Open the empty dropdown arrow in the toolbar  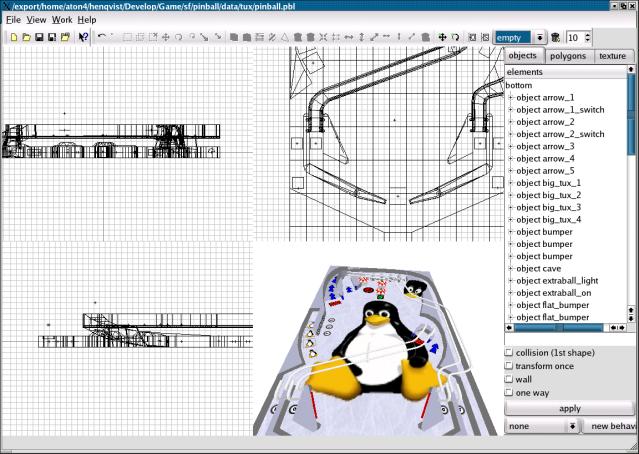(540, 37)
